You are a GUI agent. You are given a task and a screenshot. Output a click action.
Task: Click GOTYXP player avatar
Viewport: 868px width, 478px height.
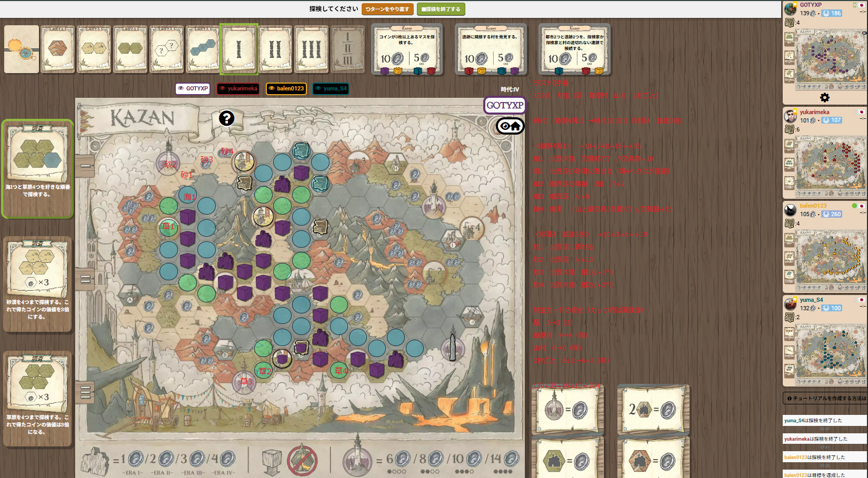pyautogui.click(x=791, y=9)
